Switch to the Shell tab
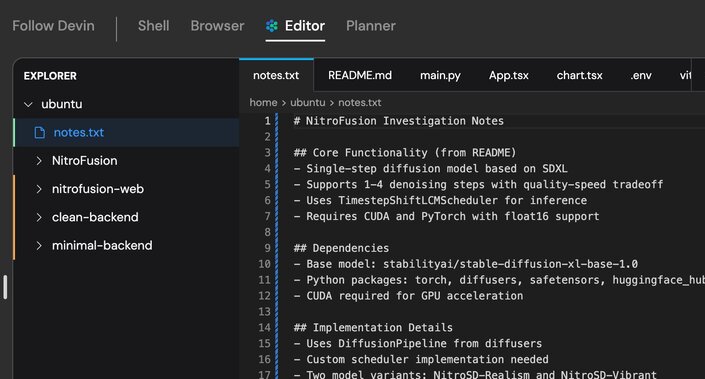The height and width of the screenshot is (379, 705). click(x=153, y=26)
